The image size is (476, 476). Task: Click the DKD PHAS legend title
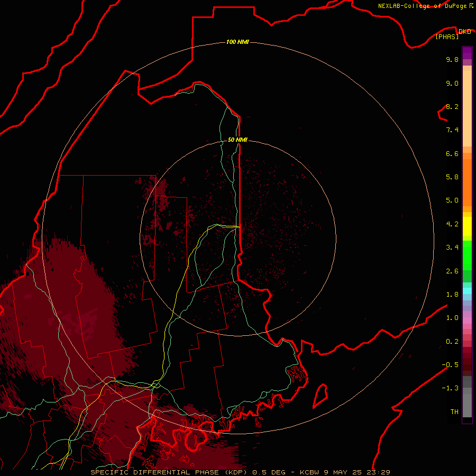click(453, 34)
